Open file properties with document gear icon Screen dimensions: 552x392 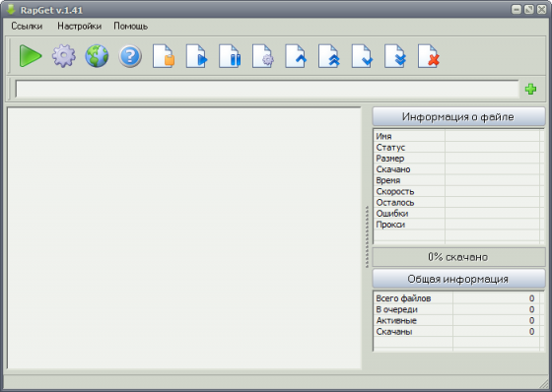pyautogui.click(x=262, y=56)
